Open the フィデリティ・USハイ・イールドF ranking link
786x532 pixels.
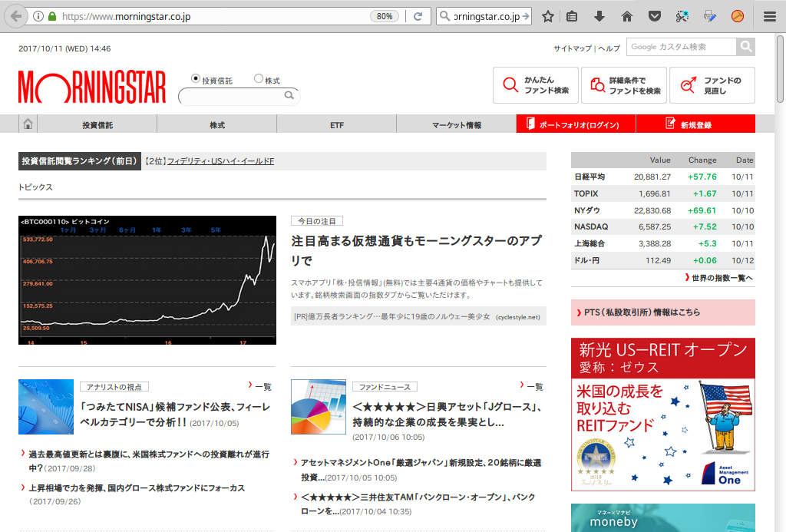pyautogui.click(x=220, y=161)
